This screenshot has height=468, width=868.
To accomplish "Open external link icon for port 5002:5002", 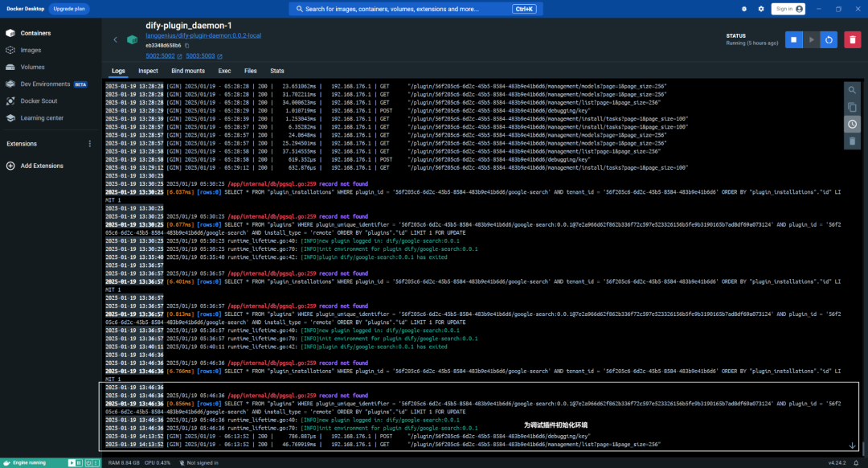I will point(179,56).
